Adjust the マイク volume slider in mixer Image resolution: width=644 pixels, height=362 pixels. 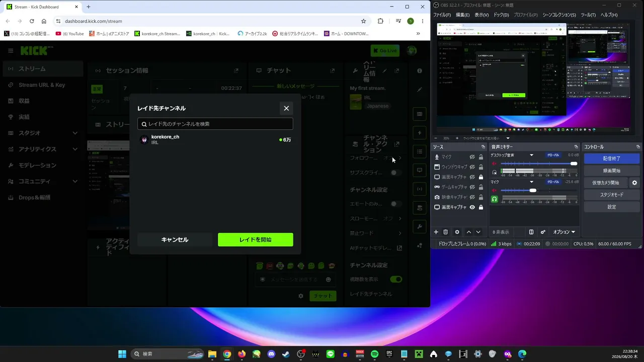click(x=539, y=191)
